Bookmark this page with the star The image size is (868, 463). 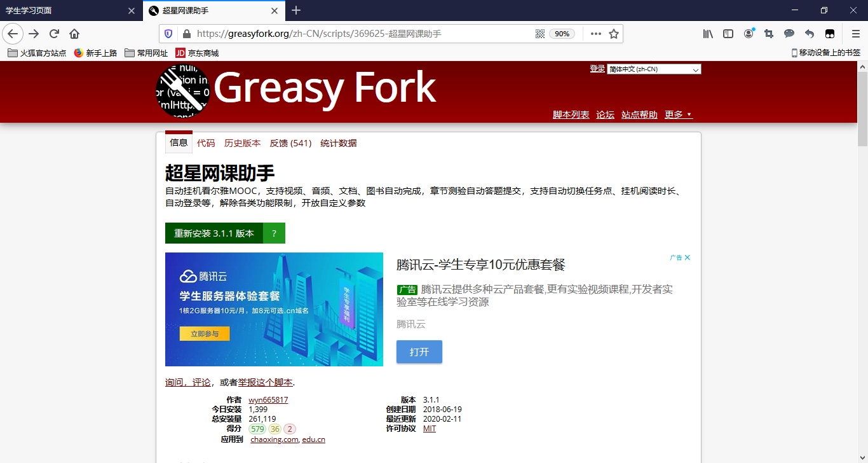pos(614,34)
